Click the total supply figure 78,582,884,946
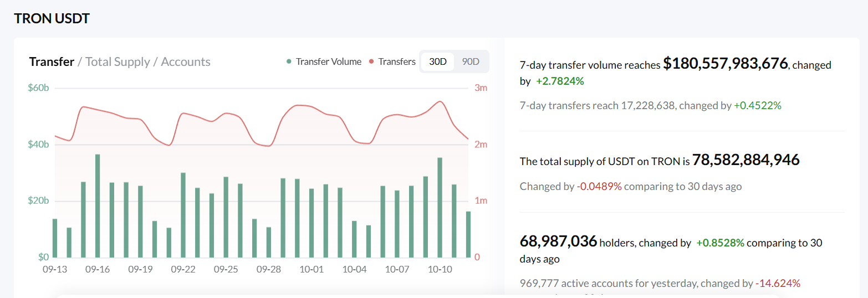This screenshot has width=868, height=298. [746, 161]
